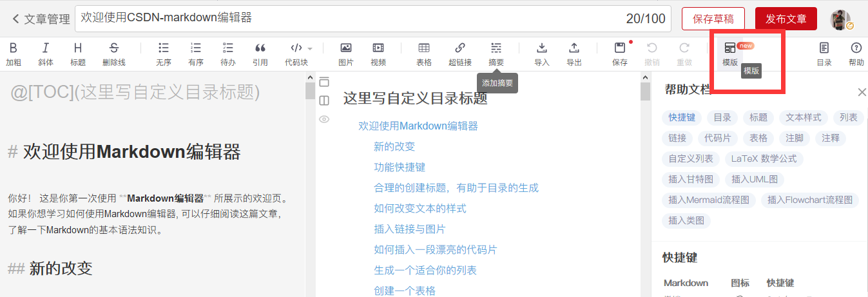Select 插入类图 help tag
Screen dimensions: 868x297
686,220
